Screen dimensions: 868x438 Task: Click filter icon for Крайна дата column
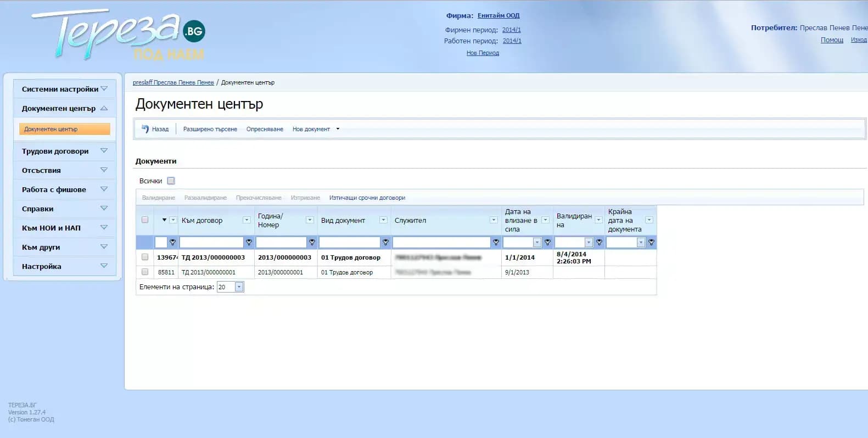point(651,242)
